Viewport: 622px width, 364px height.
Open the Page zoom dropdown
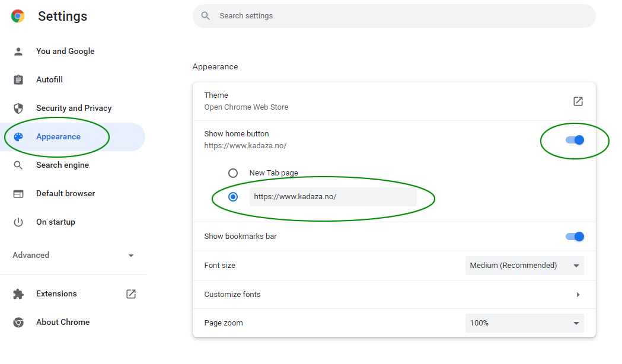click(x=524, y=323)
